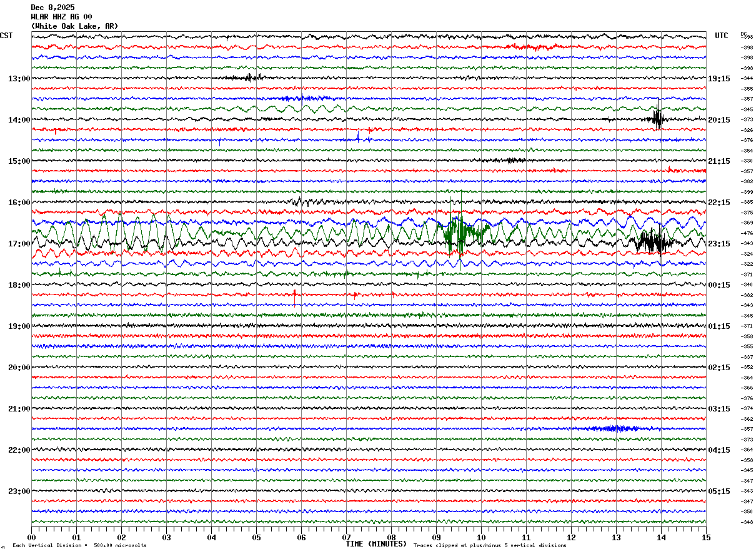Viewport: 756px width, 554px height.
Task: Select the DC offset value -348
Action: coord(747,522)
